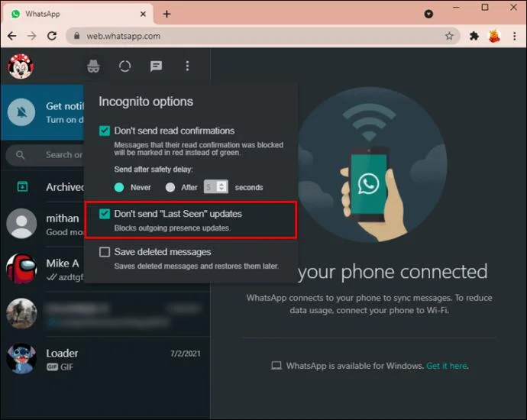The image size is (527, 420).
Task: Bookmark this page with the star icon
Action: tap(449, 36)
